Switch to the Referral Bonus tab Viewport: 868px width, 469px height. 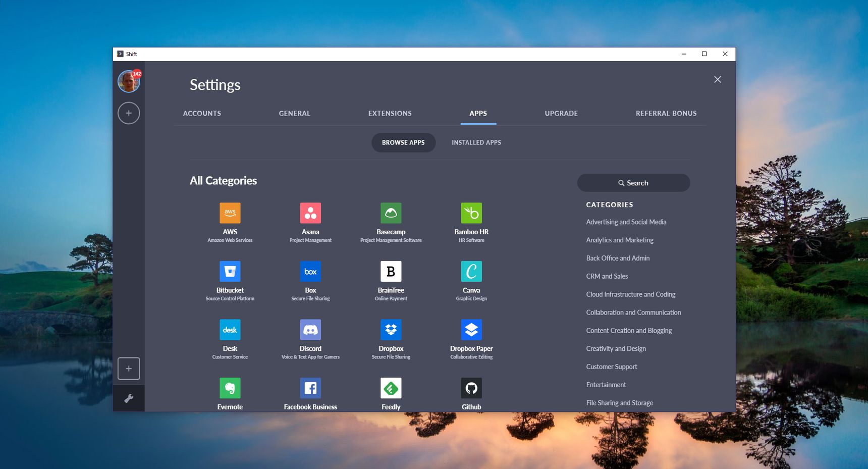(666, 114)
